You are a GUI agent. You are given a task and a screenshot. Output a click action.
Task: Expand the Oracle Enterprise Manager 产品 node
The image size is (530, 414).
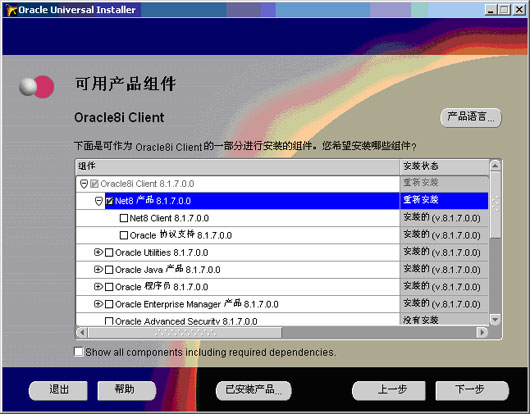click(98, 304)
